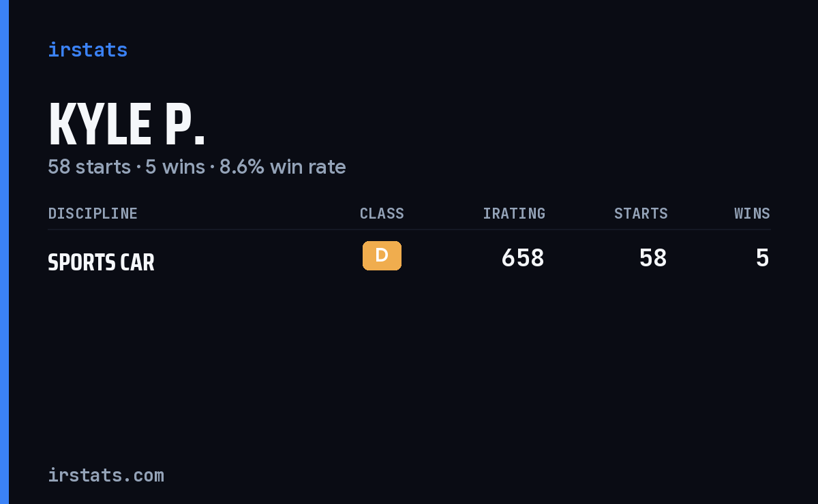The height and width of the screenshot is (504, 818).
Task: Click the 58 value in Starts column
Action: [653, 258]
